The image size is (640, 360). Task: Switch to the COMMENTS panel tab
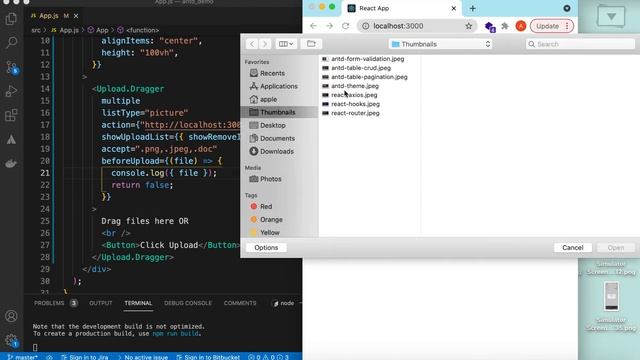point(240,303)
